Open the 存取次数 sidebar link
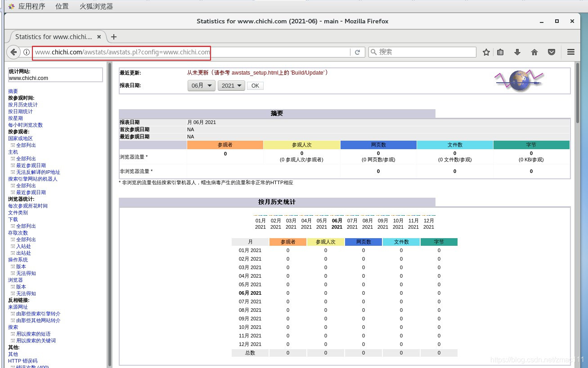This screenshot has width=588, height=368. tap(18, 233)
